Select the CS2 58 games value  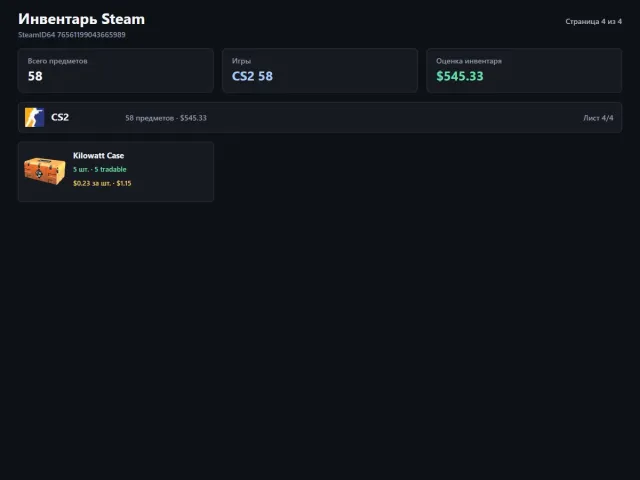point(252,76)
